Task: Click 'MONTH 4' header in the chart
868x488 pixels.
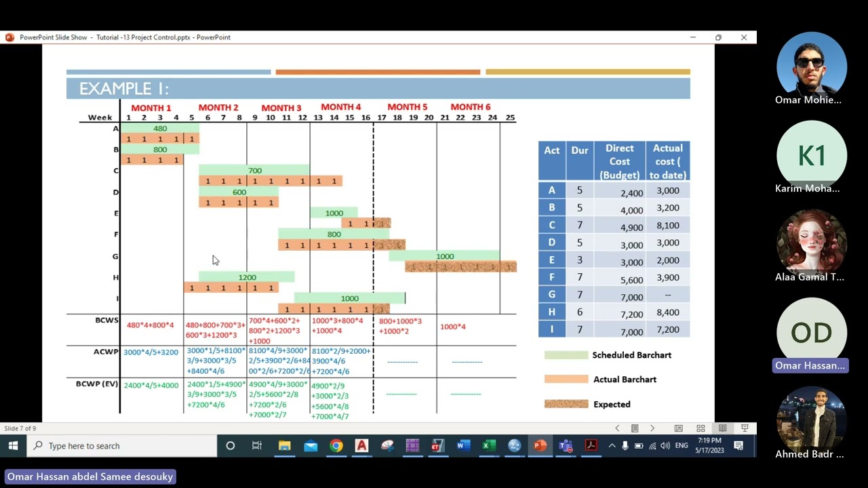Action: coord(341,107)
